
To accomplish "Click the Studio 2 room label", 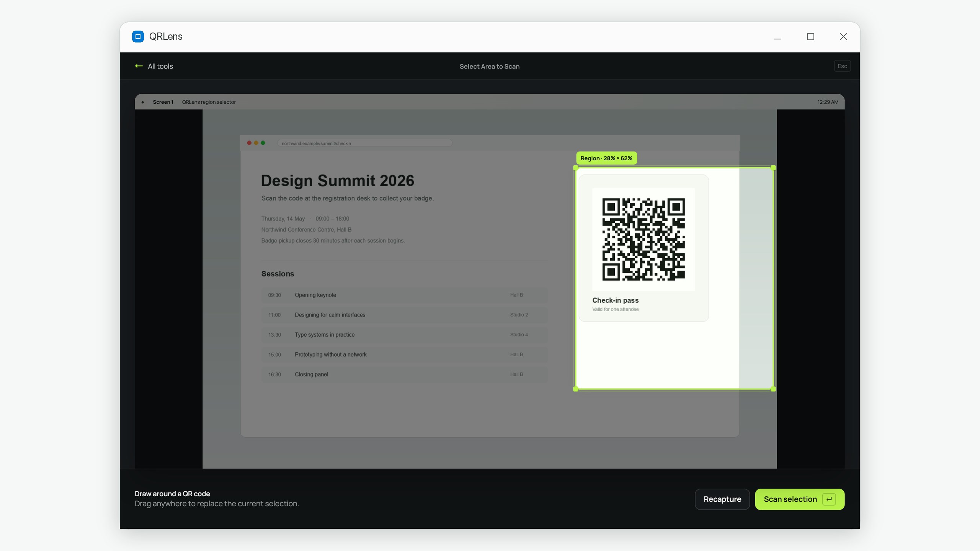I will pos(519,315).
